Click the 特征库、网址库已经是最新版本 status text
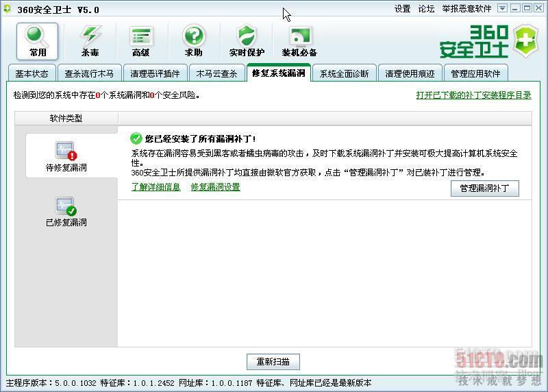The width and height of the screenshot is (548, 392). [314, 383]
